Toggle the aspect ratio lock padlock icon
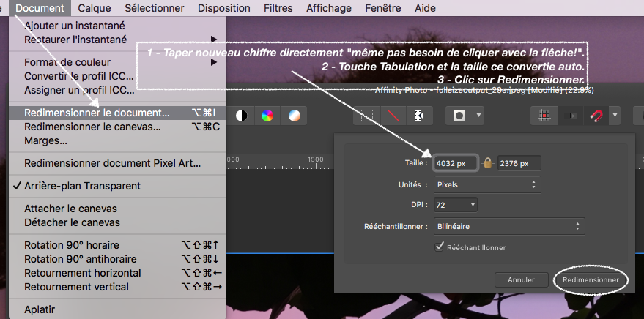 point(487,162)
